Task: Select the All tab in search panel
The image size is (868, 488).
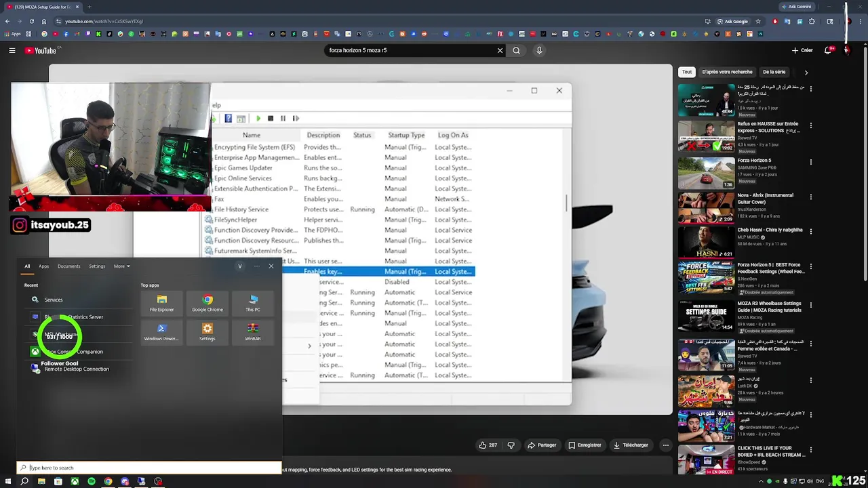Action: point(27,266)
